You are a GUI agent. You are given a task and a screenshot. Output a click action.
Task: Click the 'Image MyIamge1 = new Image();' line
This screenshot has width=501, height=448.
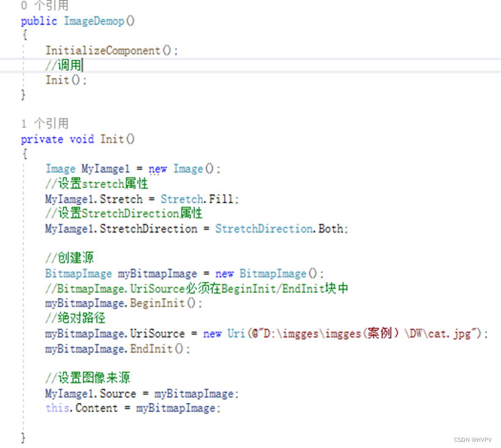coord(133,169)
